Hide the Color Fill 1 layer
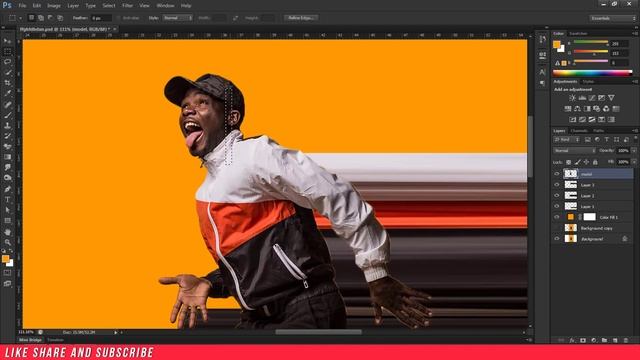The image size is (640, 360). tap(557, 217)
